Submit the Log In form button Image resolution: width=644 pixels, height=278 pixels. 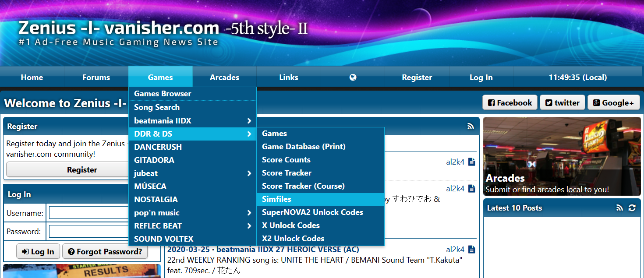pos(38,252)
